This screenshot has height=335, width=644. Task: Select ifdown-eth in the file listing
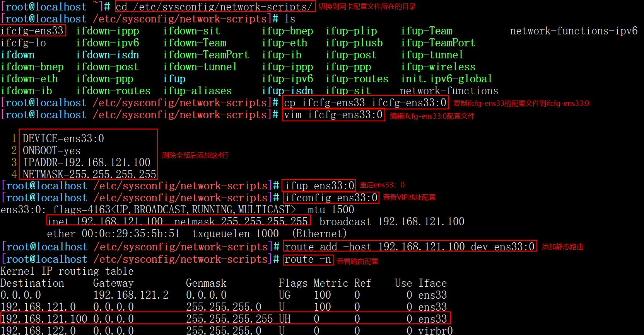point(29,79)
